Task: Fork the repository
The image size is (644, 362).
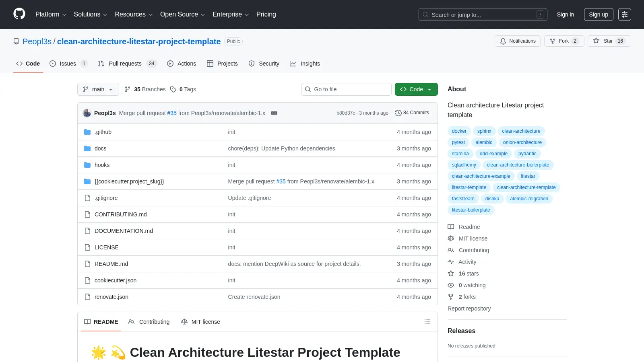Action: coord(564,41)
